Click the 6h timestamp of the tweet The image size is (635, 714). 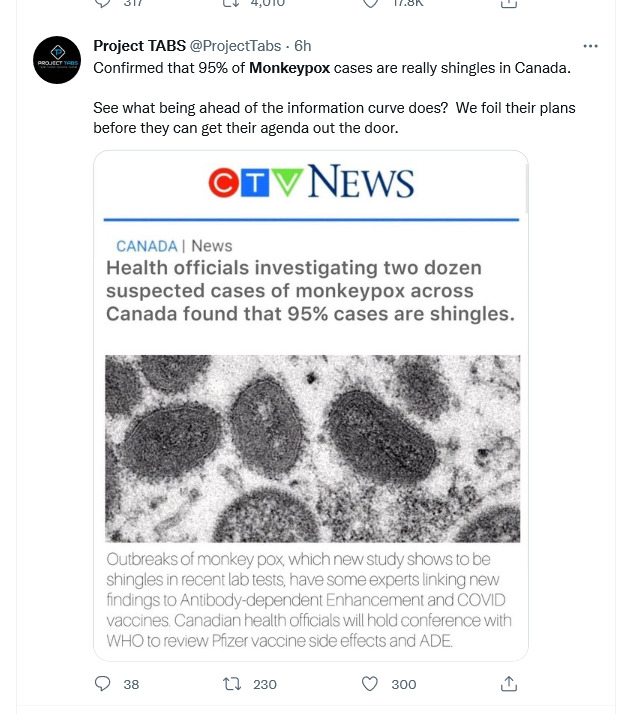pos(303,46)
